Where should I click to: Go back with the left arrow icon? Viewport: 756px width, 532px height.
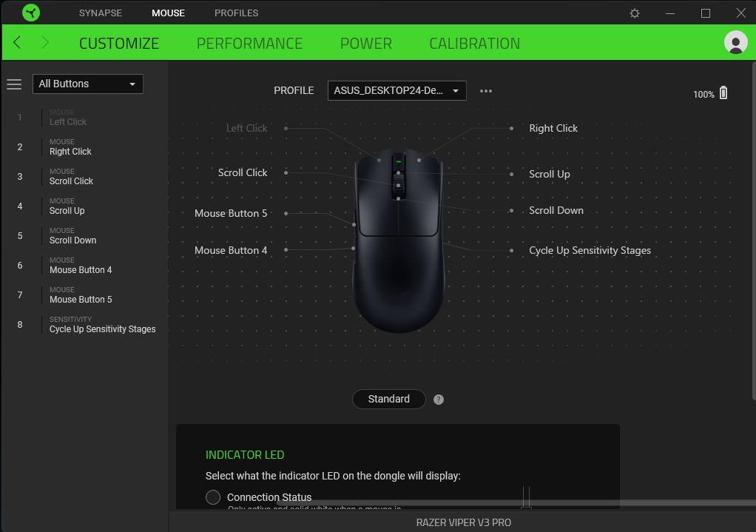pyautogui.click(x=17, y=43)
